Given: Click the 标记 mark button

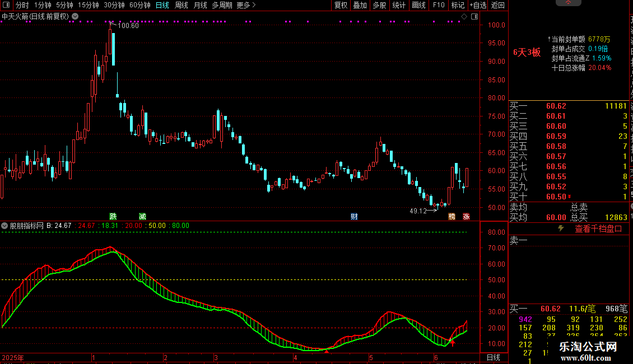Looking at the screenshot, I should click(458, 5).
